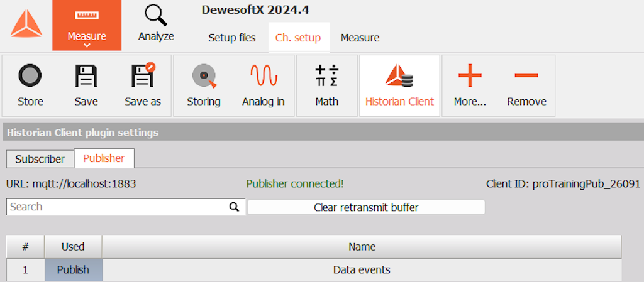Switch to Analyze mode

156,24
